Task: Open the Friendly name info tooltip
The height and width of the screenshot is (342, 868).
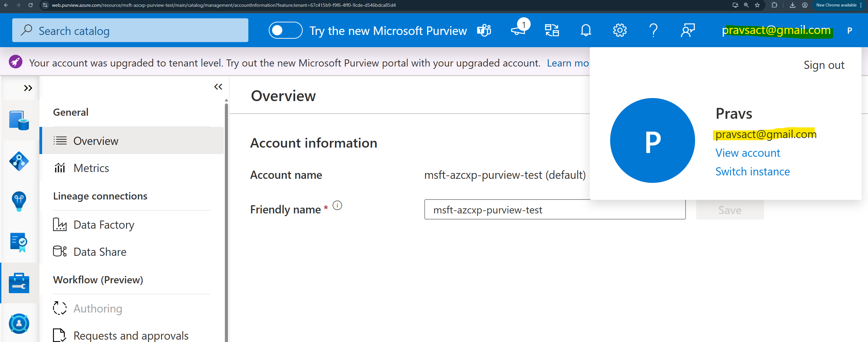Action: tap(337, 205)
